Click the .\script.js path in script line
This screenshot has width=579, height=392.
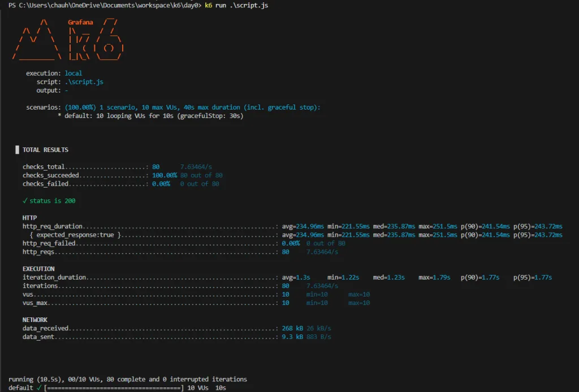84,82
